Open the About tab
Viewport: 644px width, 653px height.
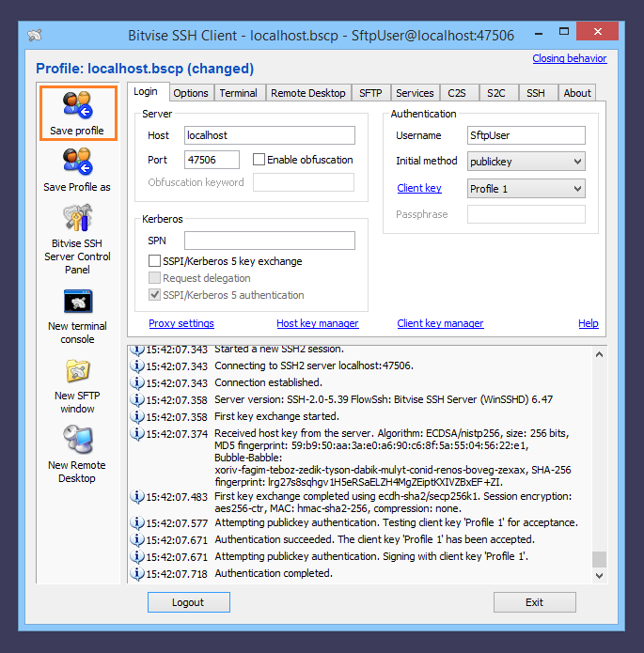[x=577, y=93]
